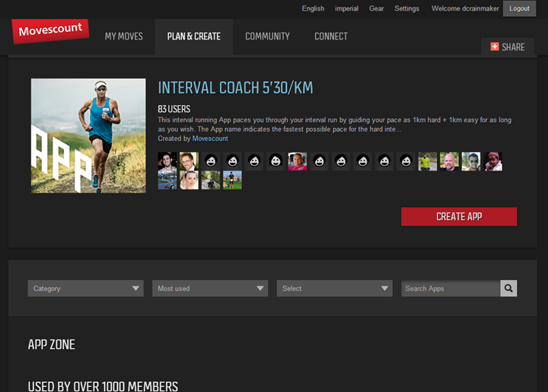The width and height of the screenshot is (548, 392).
Task: Open the Movescount creator link
Action: (210, 139)
